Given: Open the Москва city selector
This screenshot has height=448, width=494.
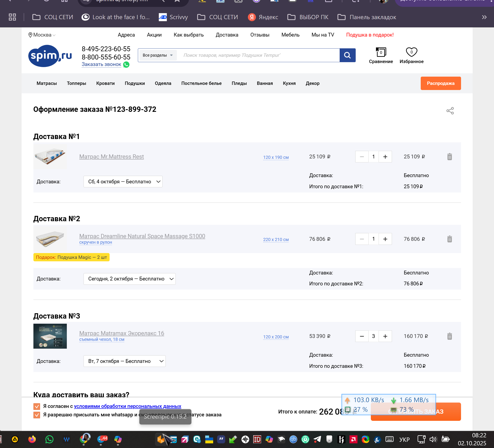Looking at the screenshot, I should tap(42, 35).
